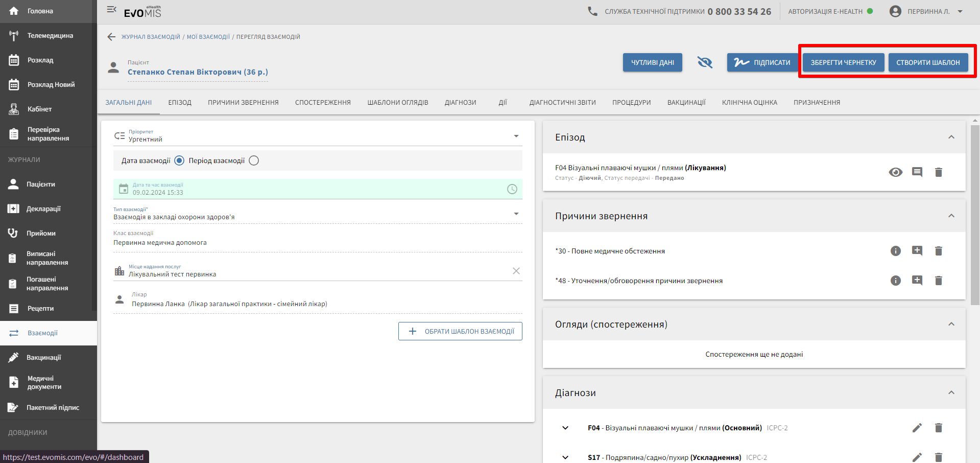Toggle the crossed-eye visibility icon in the header
Screen dimensions: 980x463
(705, 62)
